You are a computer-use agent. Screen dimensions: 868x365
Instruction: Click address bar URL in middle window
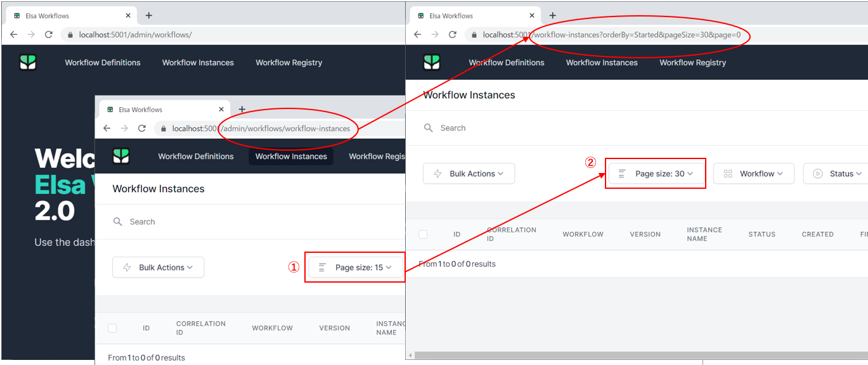point(261,129)
